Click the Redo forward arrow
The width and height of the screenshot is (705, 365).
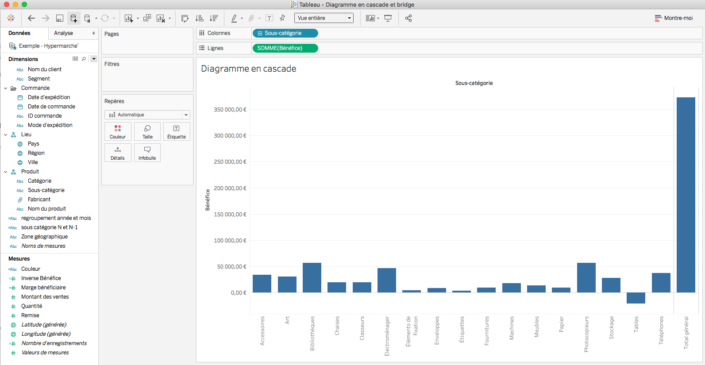pos(45,18)
